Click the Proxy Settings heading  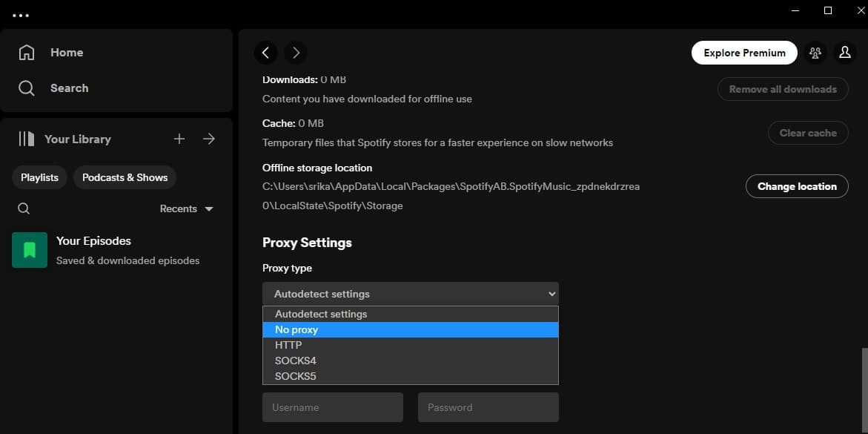coord(307,243)
